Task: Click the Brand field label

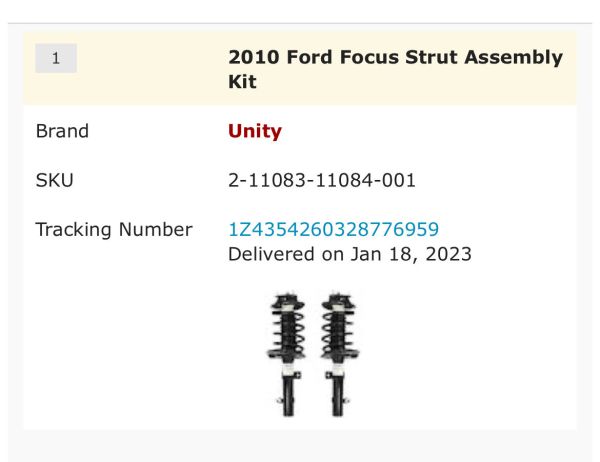Action: [62, 131]
